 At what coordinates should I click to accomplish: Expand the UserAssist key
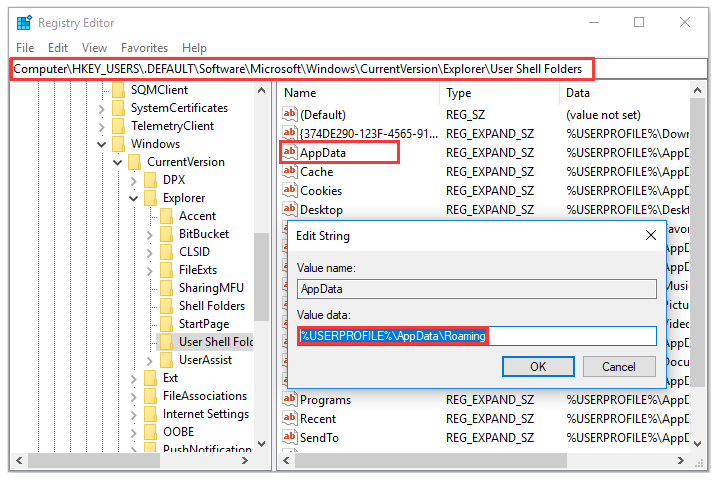tap(150, 360)
